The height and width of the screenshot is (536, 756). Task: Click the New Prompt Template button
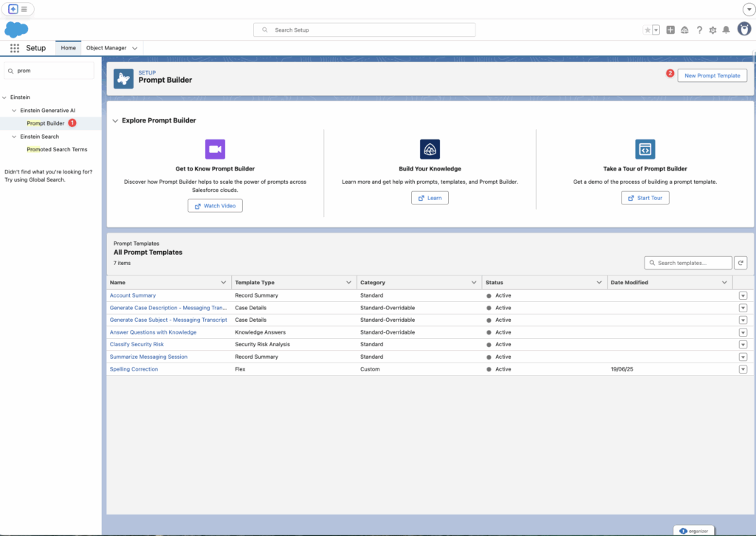click(712, 76)
